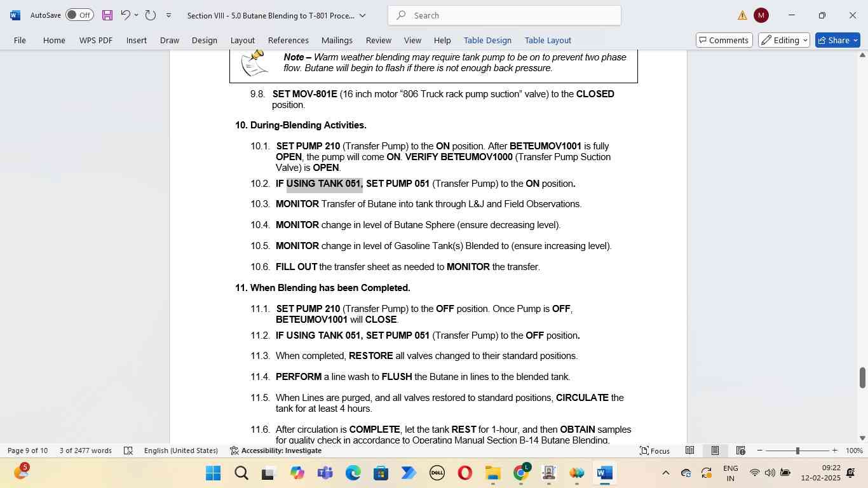Switch to Print Layout view
Screen dimensions: 868x488
tap(715, 451)
